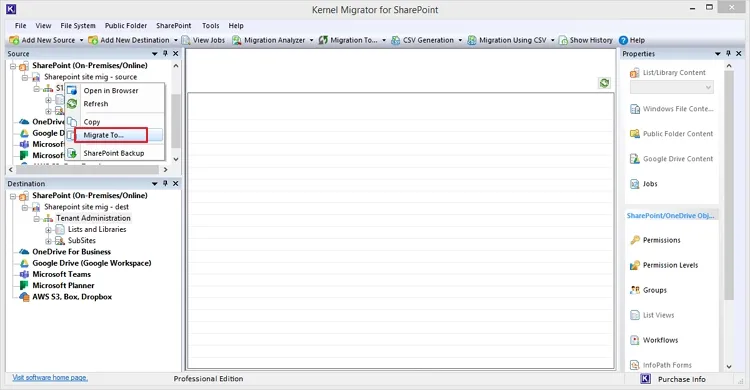Image resolution: width=750 pixels, height=390 pixels.
Task: Open the File menu
Action: click(x=21, y=25)
